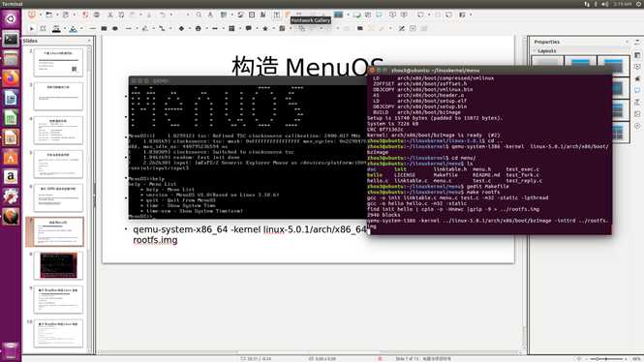Select the Flowchart shapes tool
This screenshot has height=362, width=644.
click(x=231, y=29)
